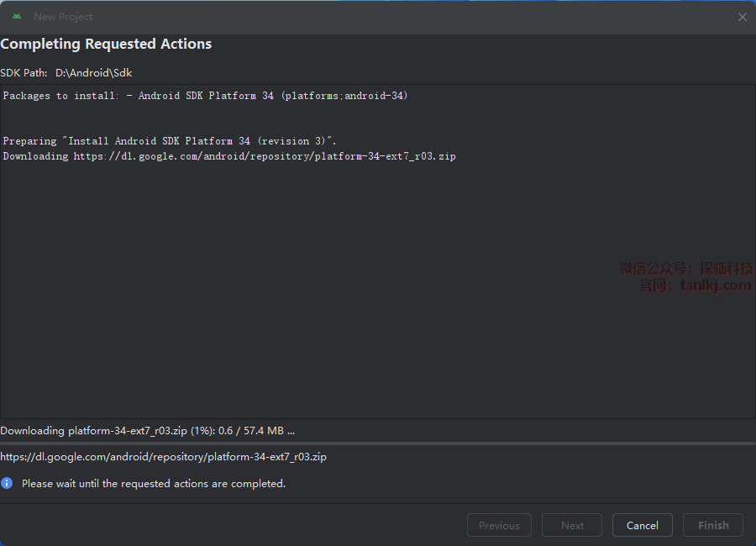This screenshot has width=756, height=546.
Task: Close the New Project dialog window
Action: point(742,17)
